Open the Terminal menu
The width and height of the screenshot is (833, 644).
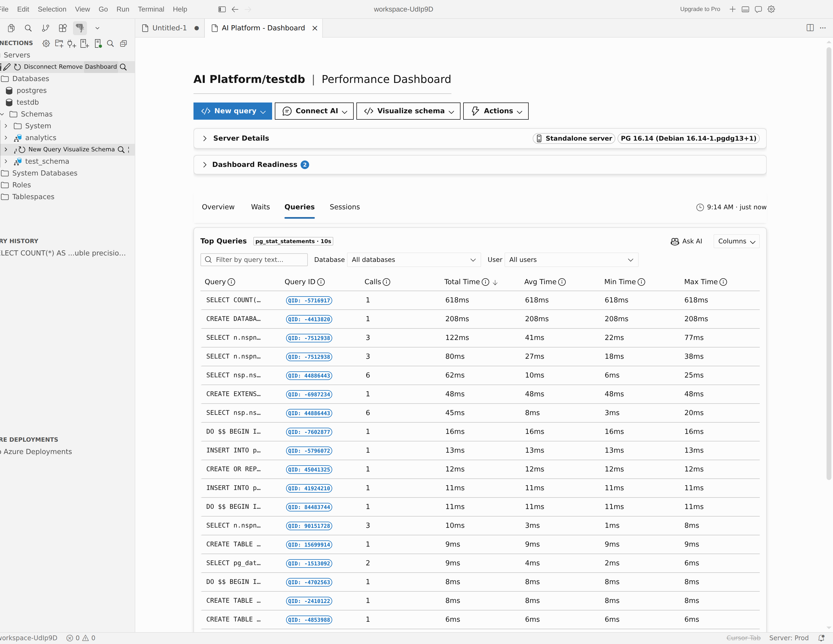pos(151,9)
